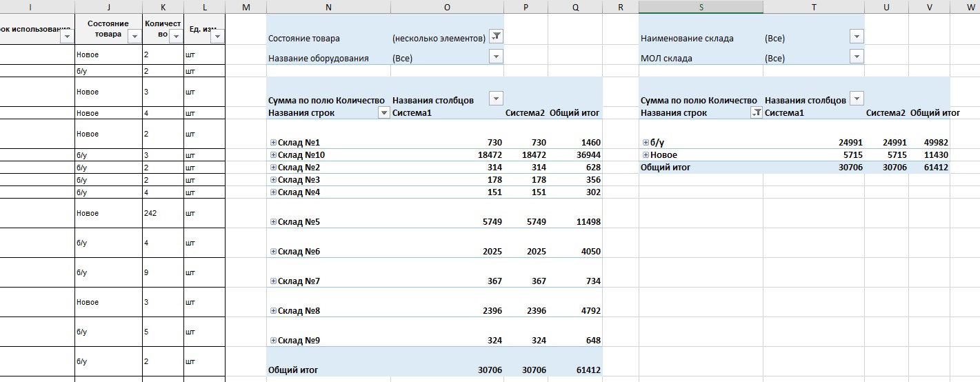Expand the Склад №5 row
Image resolution: width=980 pixels, height=382 pixels.
(x=273, y=222)
